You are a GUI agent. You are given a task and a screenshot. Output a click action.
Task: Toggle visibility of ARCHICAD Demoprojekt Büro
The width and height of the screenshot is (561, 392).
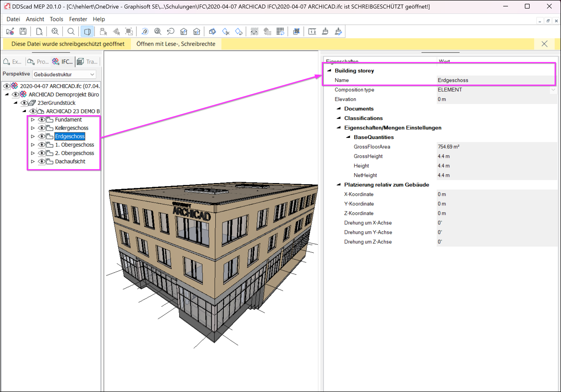tap(15, 95)
